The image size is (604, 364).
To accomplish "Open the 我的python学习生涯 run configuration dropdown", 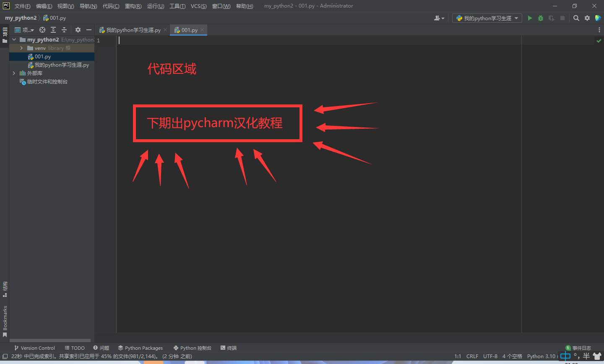I will [487, 18].
